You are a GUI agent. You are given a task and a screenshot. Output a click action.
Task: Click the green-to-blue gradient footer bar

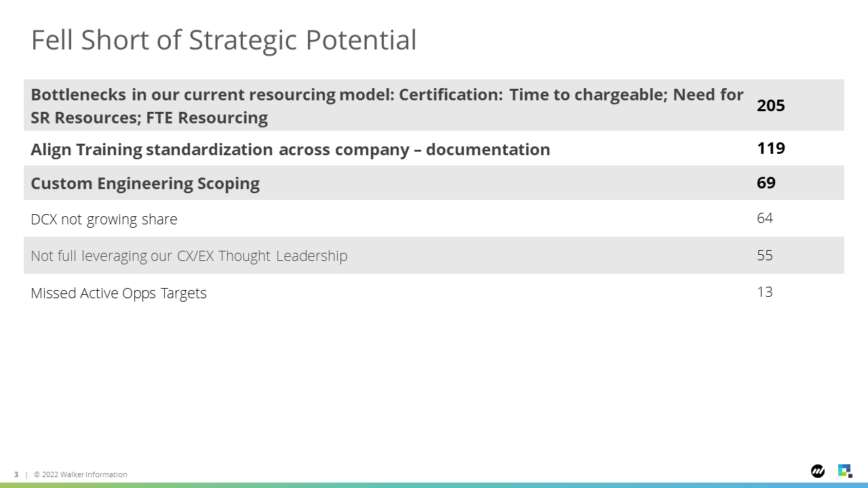[x=434, y=485]
